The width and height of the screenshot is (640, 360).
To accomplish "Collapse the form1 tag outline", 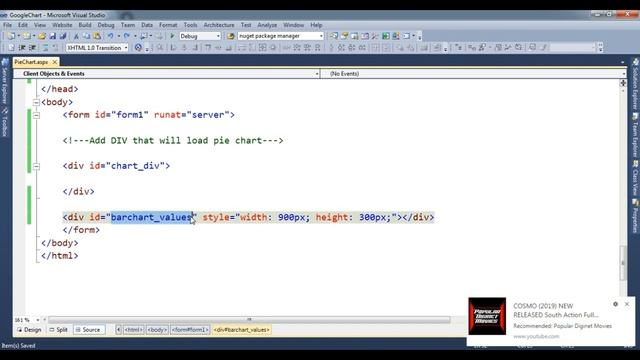I will click(x=36, y=115).
